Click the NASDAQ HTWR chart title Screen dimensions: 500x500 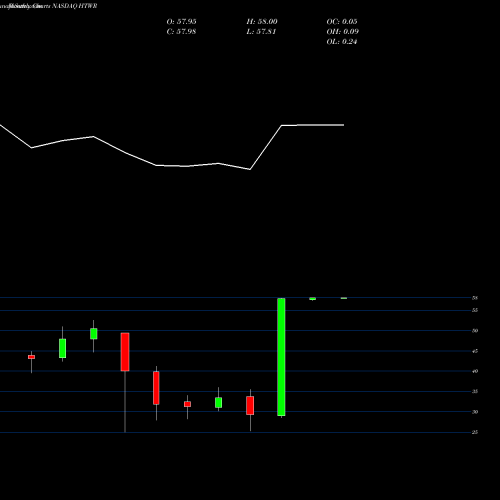click(74, 6)
